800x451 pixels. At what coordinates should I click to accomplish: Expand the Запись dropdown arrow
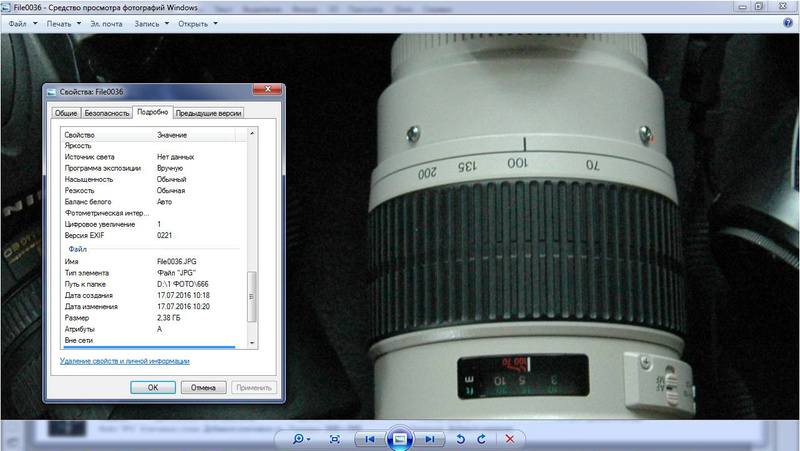click(x=167, y=23)
